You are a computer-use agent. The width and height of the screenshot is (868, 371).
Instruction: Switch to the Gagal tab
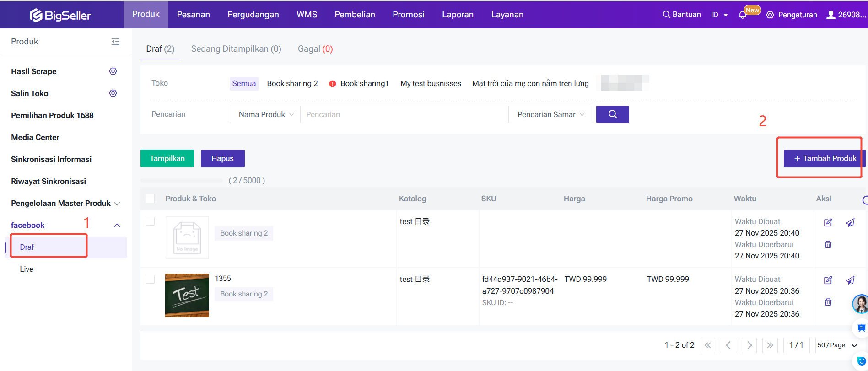315,49
